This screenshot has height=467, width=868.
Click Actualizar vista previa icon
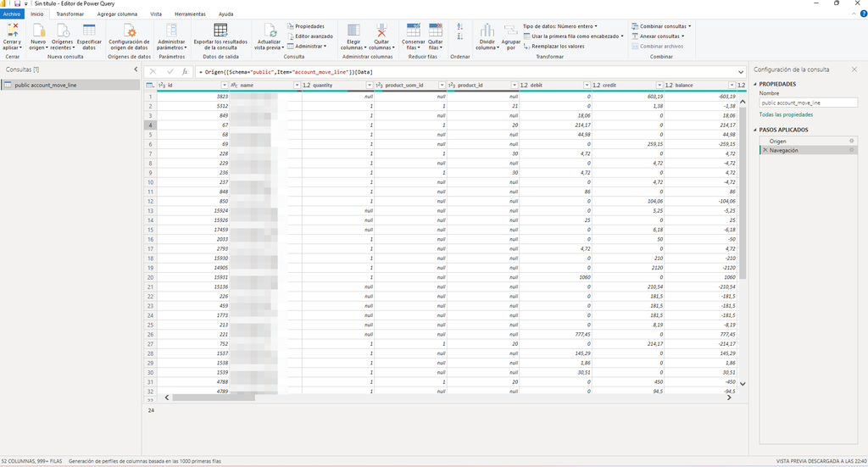(269, 31)
